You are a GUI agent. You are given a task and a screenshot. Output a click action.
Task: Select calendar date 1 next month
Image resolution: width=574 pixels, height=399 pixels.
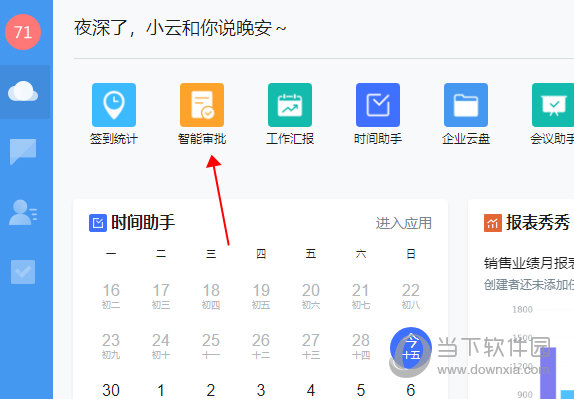click(x=161, y=390)
